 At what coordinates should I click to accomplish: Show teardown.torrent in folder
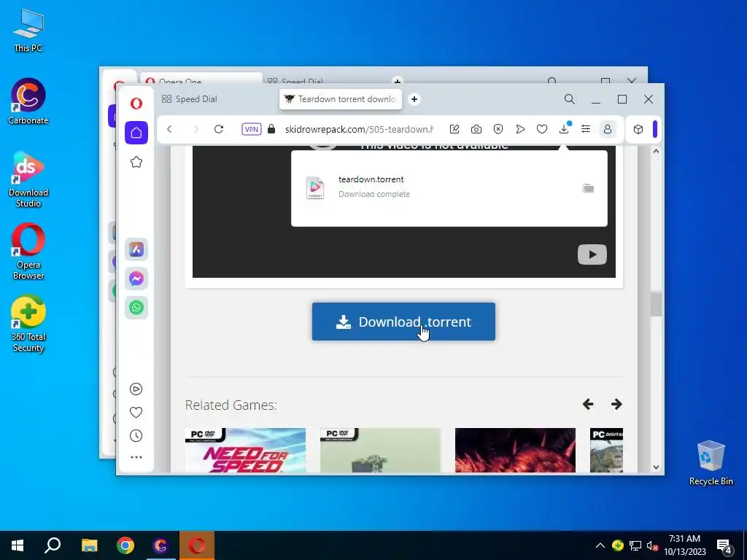(x=588, y=188)
